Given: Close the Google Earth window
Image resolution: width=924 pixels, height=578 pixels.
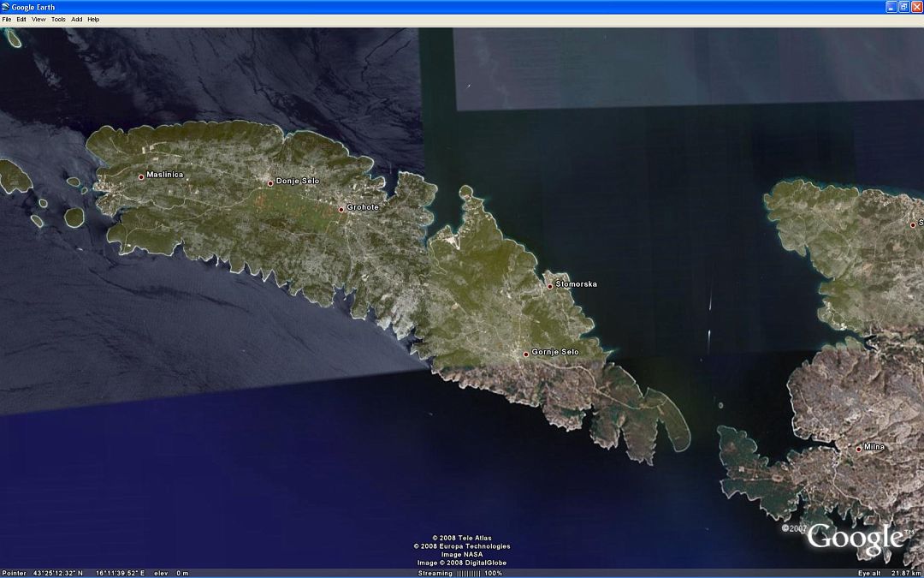Looking at the screenshot, I should [916, 7].
